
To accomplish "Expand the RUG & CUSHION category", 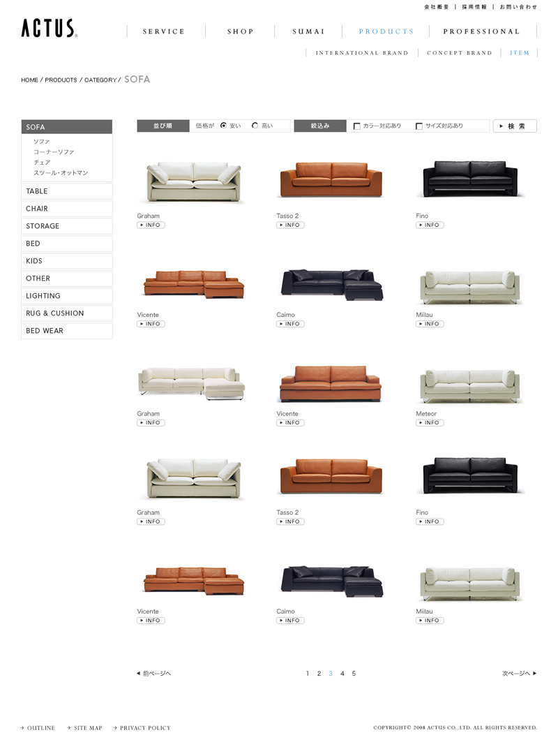I will (x=67, y=313).
